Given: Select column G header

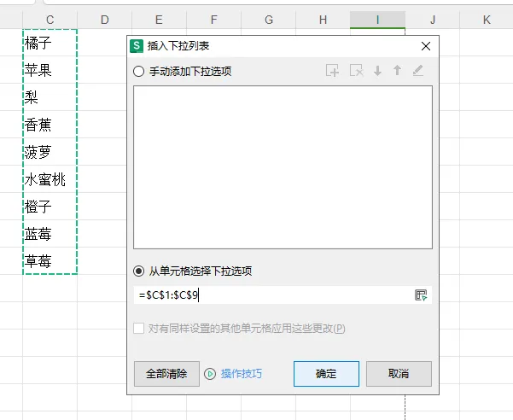Looking at the screenshot, I should pos(268,20).
